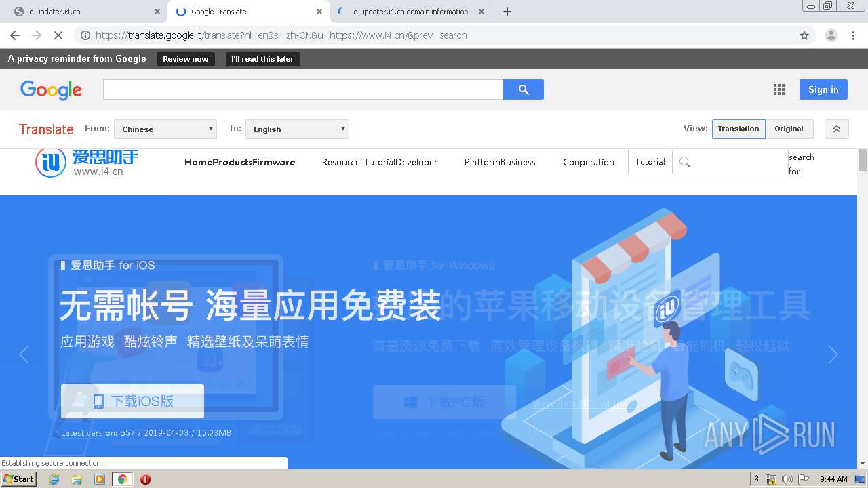This screenshot has width=868, height=488.
Task: Close the Google Translate tab
Action: [x=319, y=12]
